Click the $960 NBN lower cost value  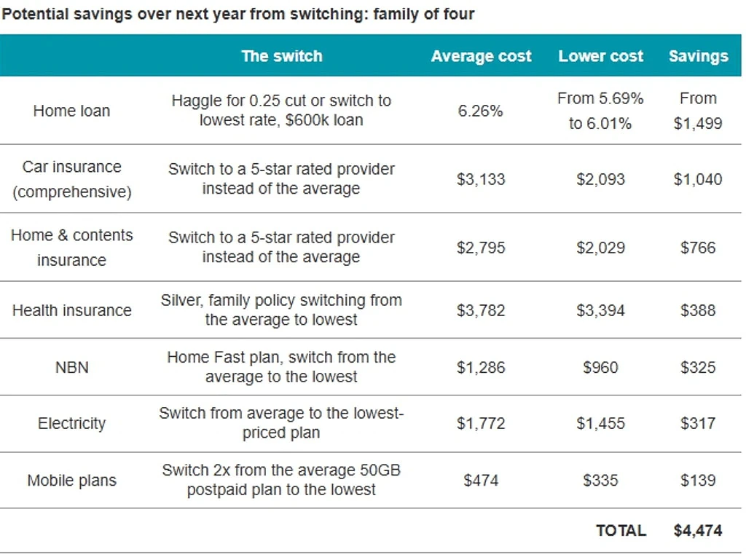(x=600, y=367)
